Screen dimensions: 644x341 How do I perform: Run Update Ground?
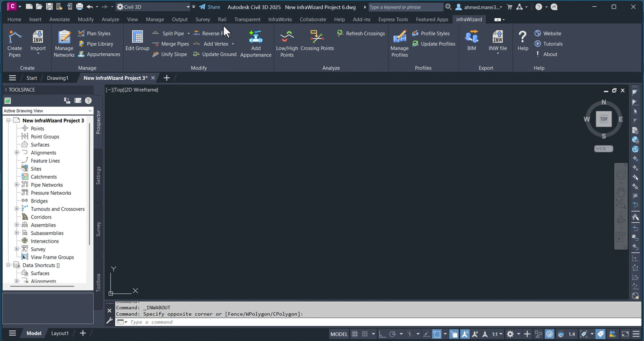click(215, 54)
